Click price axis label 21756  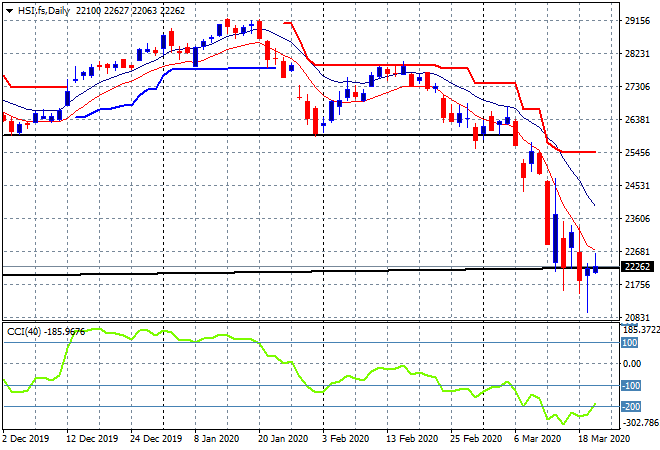pos(637,285)
